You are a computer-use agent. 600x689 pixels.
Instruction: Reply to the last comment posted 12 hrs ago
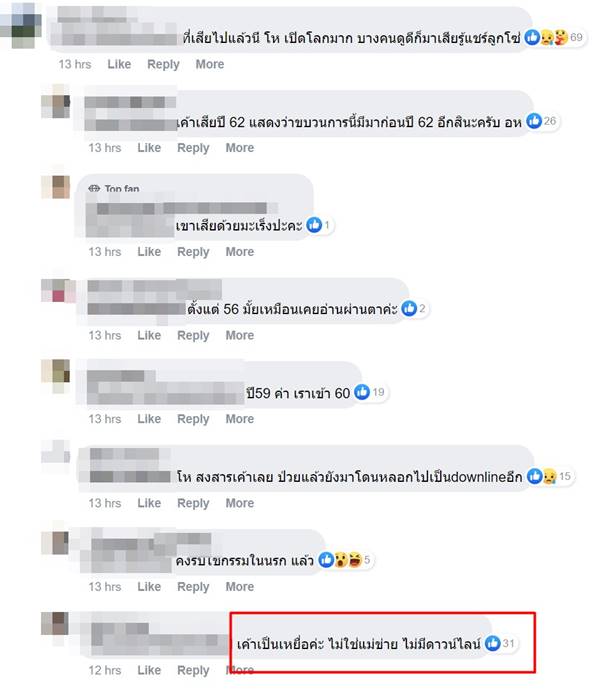coord(193,670)
